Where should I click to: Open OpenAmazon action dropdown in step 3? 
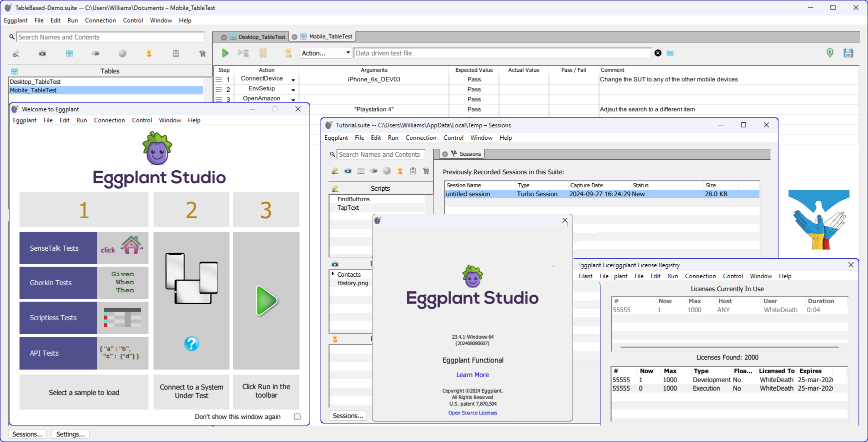click(x=293, y=100)
